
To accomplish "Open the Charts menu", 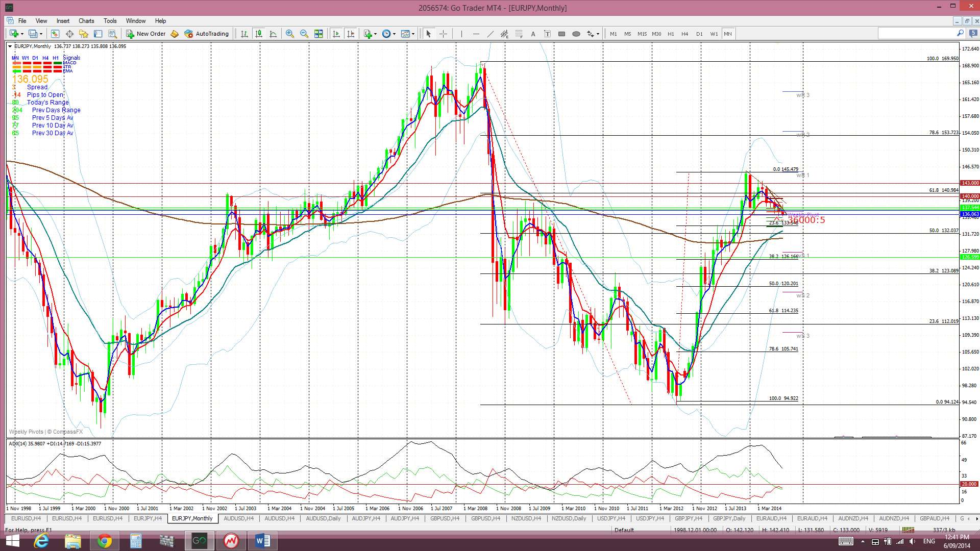I will pyautogui.click(x=86, y=21).
